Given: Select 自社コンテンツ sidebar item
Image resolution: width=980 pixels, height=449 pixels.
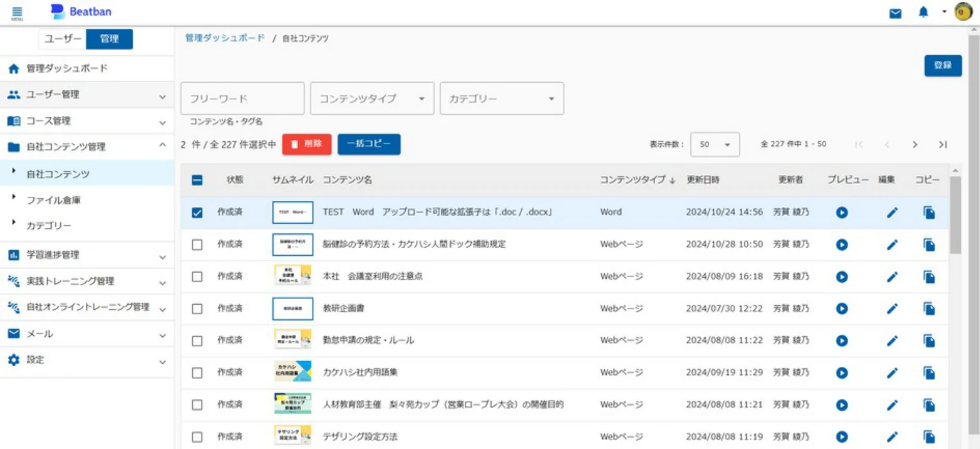Looking at the screenshot, I should pos(87,174).
